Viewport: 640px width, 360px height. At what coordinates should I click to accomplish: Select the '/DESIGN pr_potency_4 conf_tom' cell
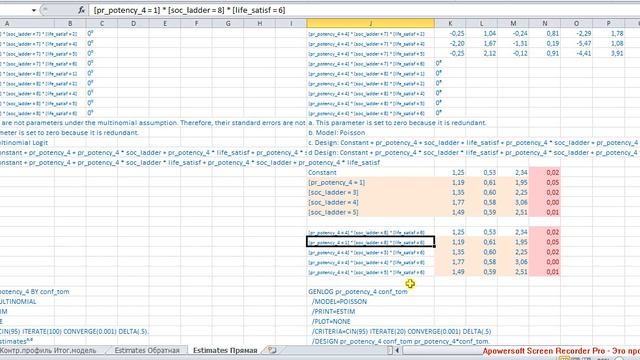(400, 341)
